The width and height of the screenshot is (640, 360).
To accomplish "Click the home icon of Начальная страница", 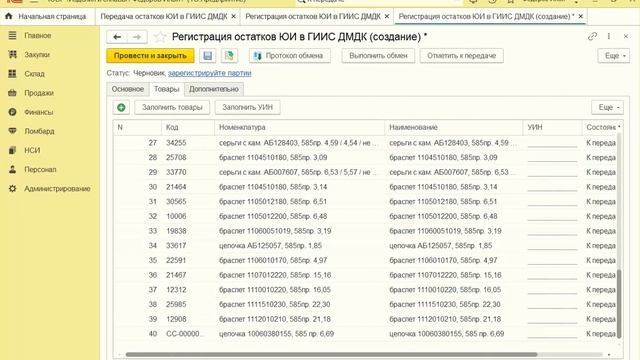I will pyautogui.click(x=9, y=16).
